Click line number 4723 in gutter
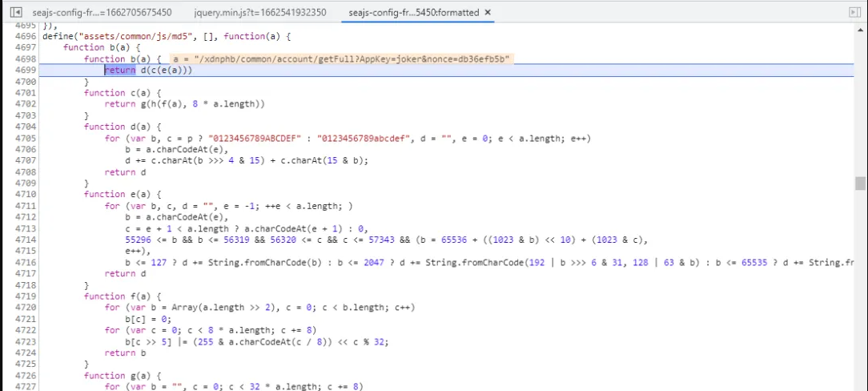 [26, 341]
